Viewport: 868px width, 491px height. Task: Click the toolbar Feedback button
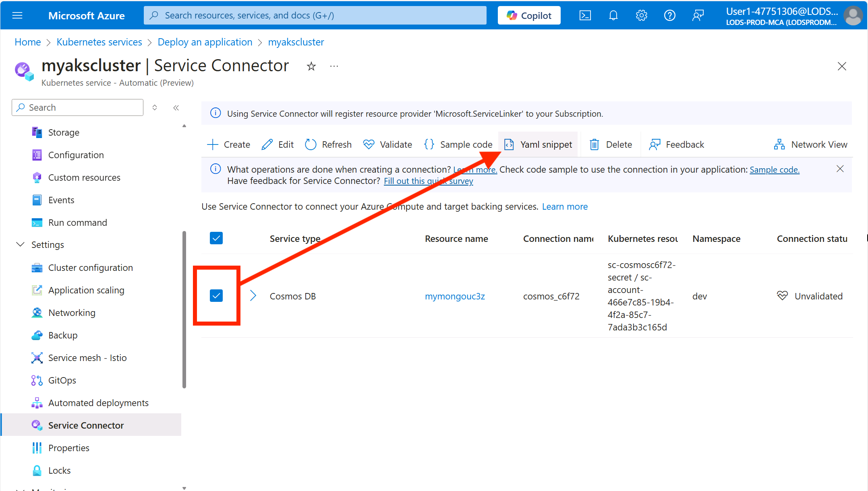tap(677, 144)
